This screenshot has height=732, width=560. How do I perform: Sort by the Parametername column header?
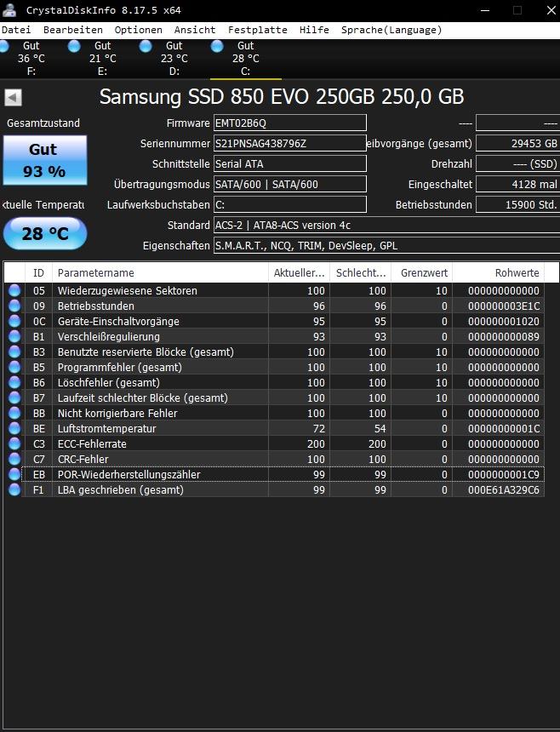[x=160, y=272]
